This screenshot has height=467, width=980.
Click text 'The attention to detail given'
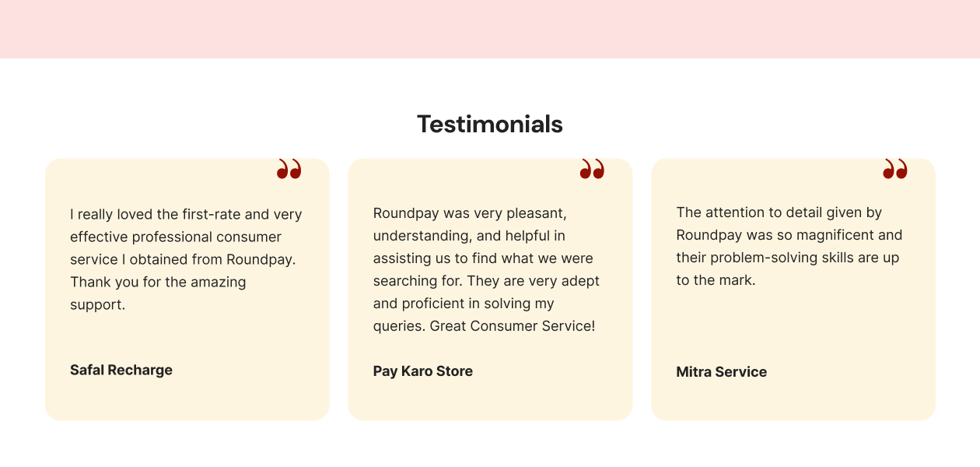(779, 212)
